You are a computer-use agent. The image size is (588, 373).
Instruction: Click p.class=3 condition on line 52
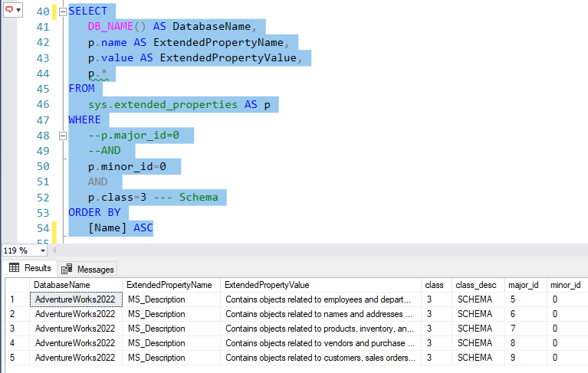click(x=117, y=198)
